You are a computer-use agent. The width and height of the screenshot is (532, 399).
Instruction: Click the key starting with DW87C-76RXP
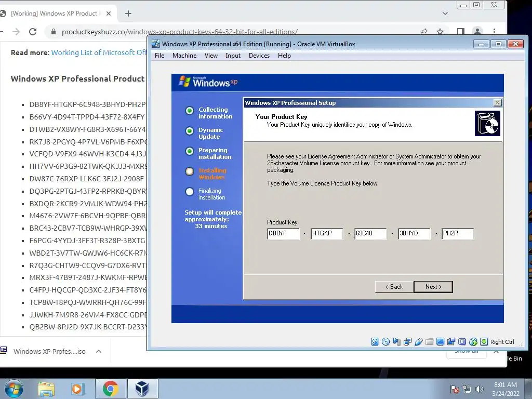pyautogui.click(x=87, y=179)
